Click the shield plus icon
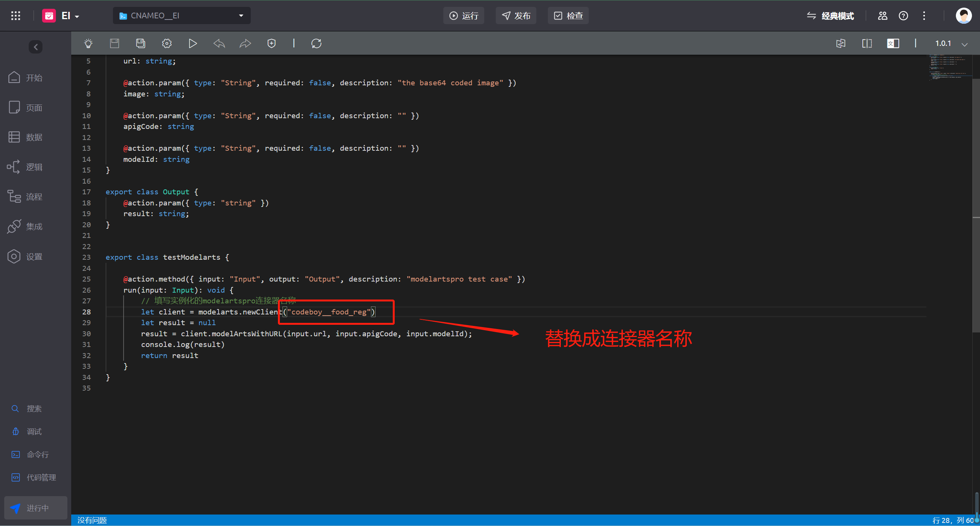Viewport: 980px width, 526px height. click(271, 44)
